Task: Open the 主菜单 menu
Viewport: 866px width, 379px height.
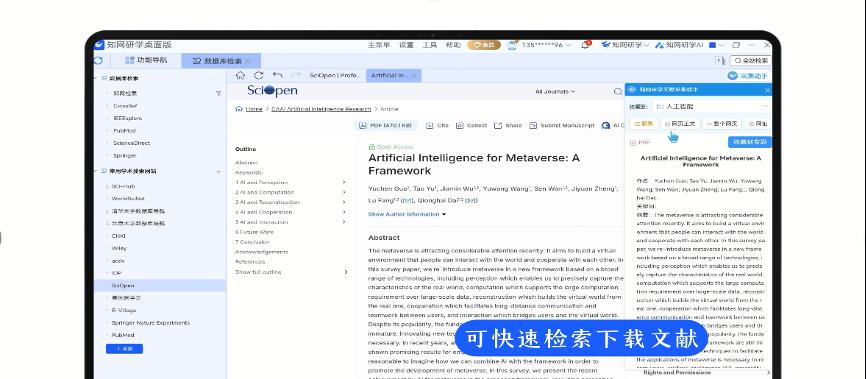Action: coord(379,45)
